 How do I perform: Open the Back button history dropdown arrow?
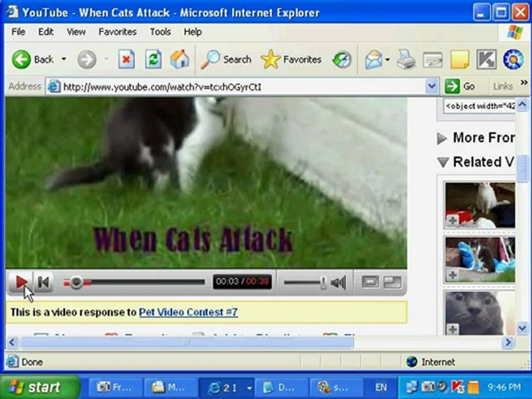tap(64, 59)
